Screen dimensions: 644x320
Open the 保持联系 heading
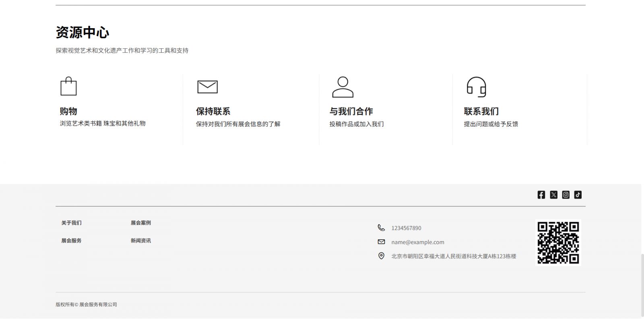(213, 111)
